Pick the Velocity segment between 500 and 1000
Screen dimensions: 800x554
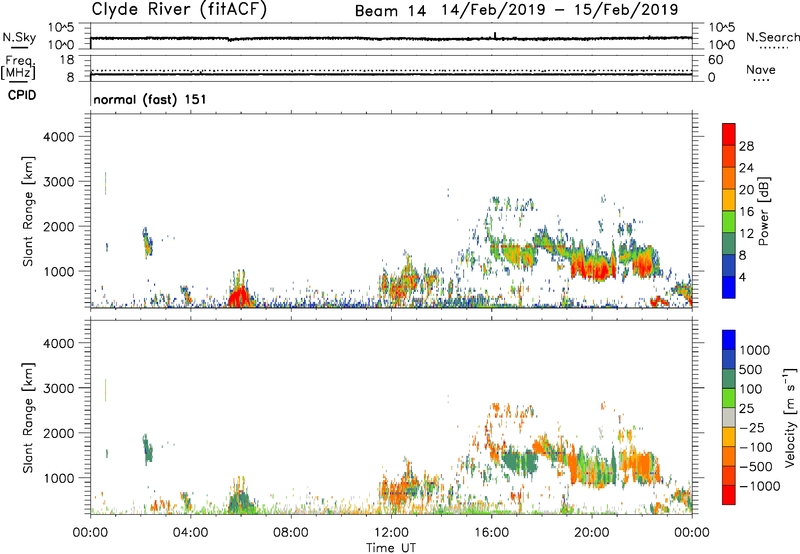click(x=729, y=359)
